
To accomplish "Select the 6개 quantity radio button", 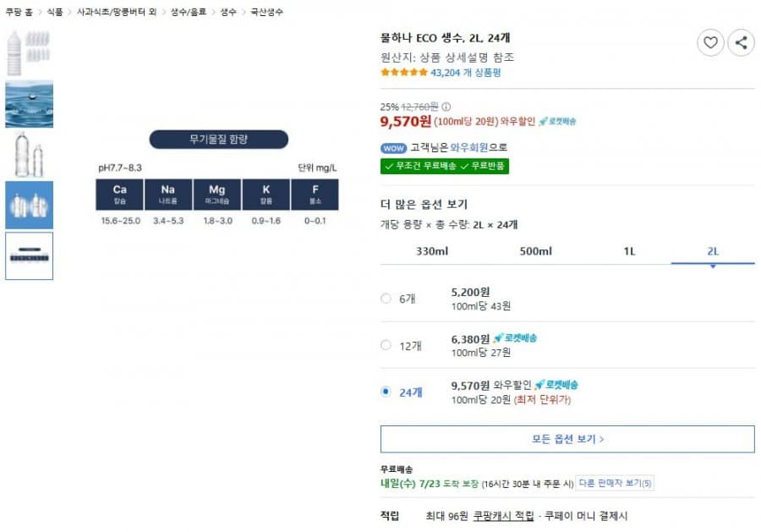I will 386,298.
